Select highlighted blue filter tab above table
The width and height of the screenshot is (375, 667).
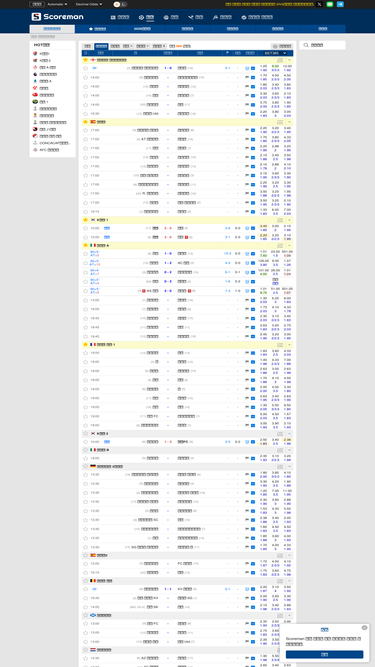[101, 46]
